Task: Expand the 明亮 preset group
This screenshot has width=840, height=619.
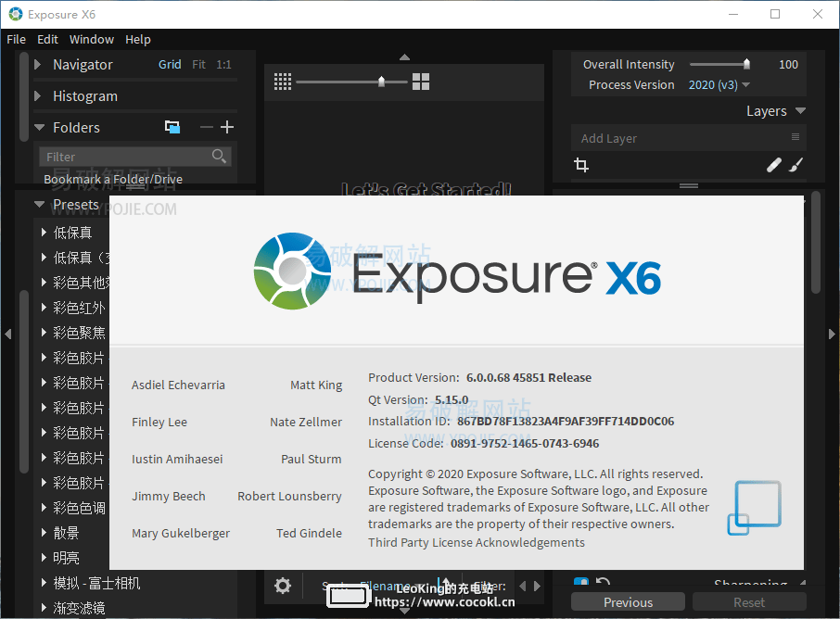Action: [x=45, y=558]
